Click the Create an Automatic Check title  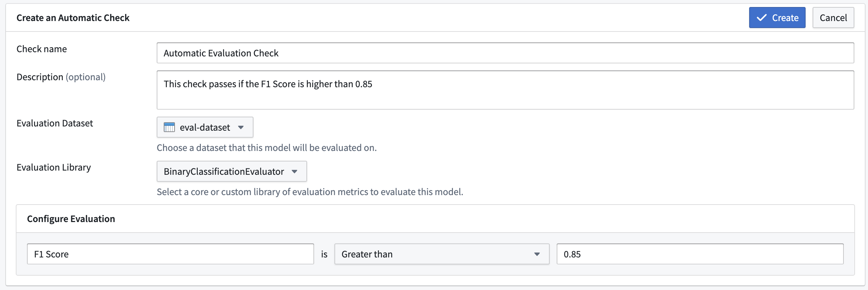[x=73, y=18]
